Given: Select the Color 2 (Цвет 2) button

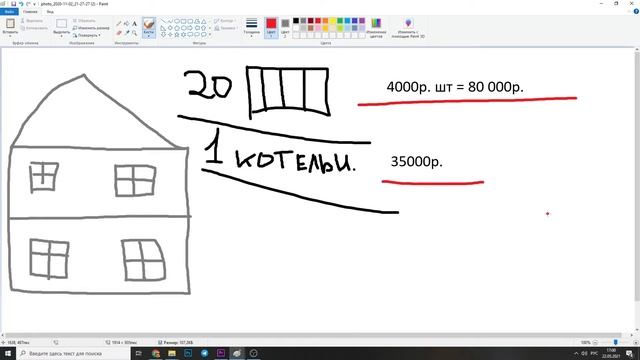Looking at the screenshot, I should (x=285, y=27).
